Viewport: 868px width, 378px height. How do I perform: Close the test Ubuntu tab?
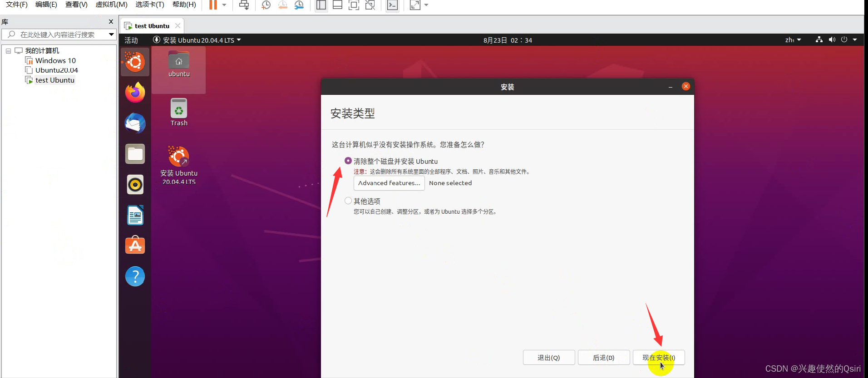click(178, 26)
